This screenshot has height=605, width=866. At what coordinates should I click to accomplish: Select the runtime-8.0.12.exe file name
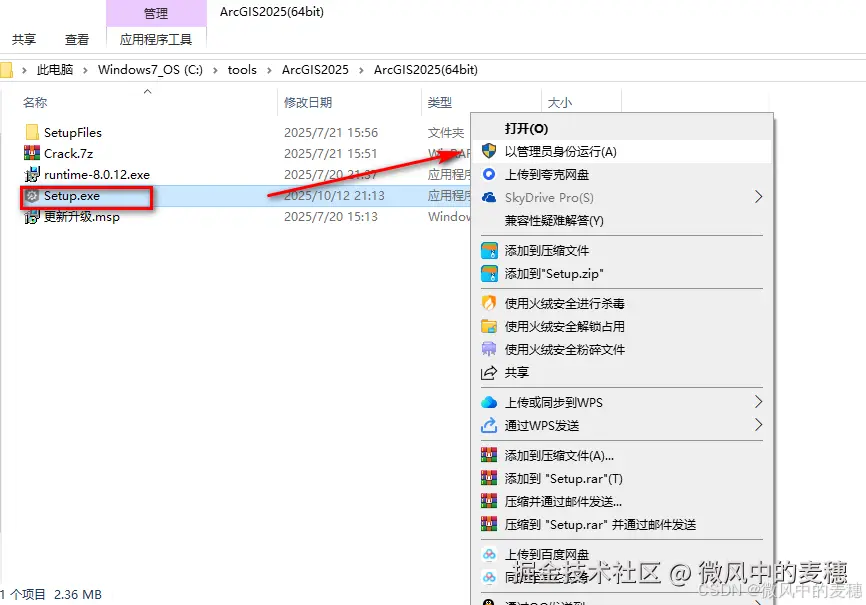97,175
